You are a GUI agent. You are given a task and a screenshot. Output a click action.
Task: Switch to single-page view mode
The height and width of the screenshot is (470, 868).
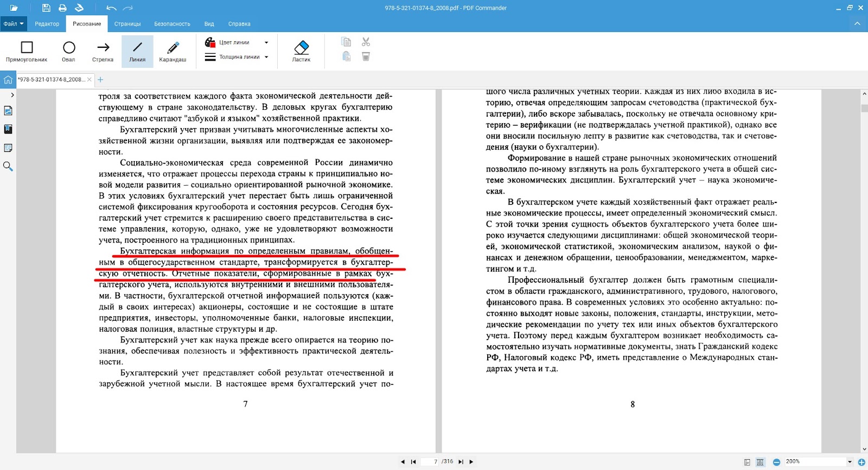[x=747, y=462]
